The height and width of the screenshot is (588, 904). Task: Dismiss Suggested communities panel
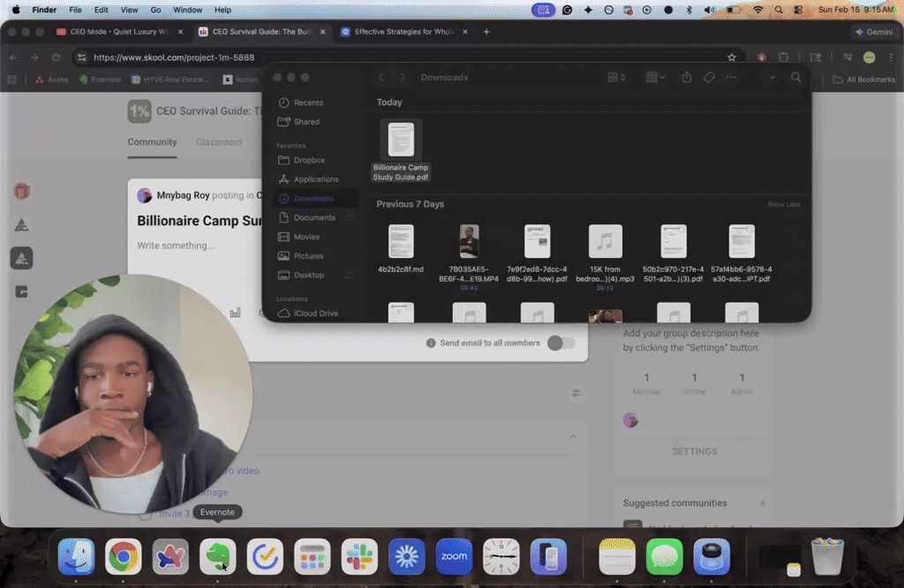click(762, 503)
